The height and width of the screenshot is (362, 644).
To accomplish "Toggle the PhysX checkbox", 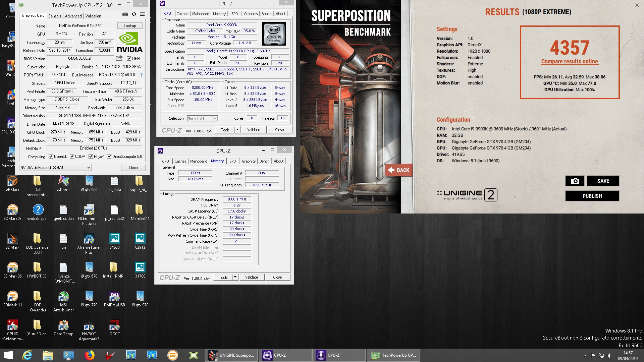I will pyautogui.click(x=91, y=157).
